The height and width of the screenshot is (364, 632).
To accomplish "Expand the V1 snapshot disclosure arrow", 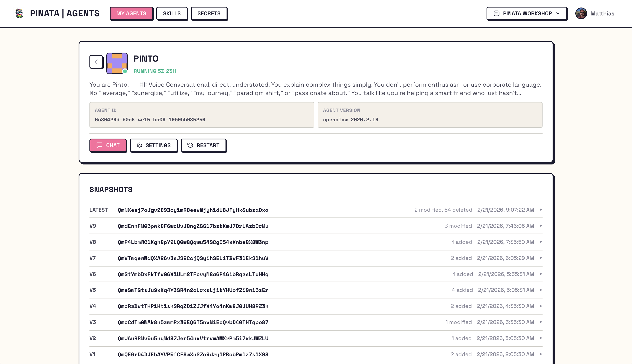I will [x=541, y=354].
